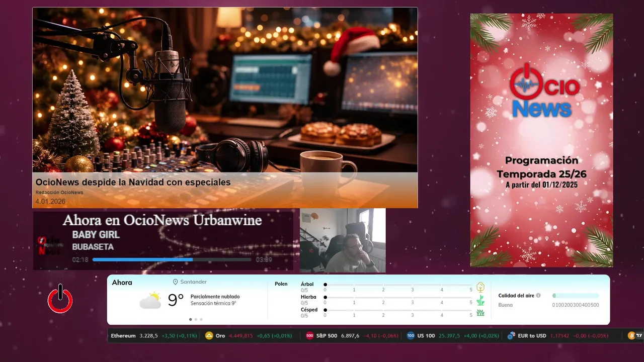Click the Redacción OcioNews byline
644x362 pixels.
(59, 193)
